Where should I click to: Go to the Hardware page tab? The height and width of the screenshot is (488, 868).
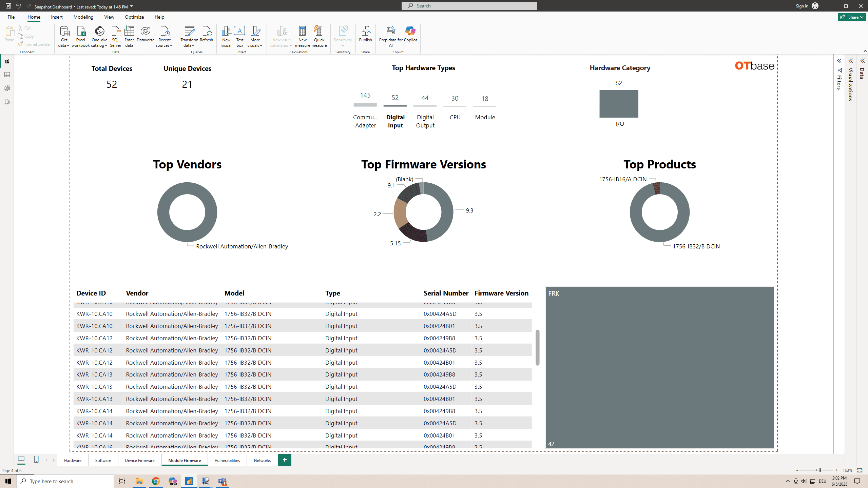pyautogui.click(x=73, y=460)
